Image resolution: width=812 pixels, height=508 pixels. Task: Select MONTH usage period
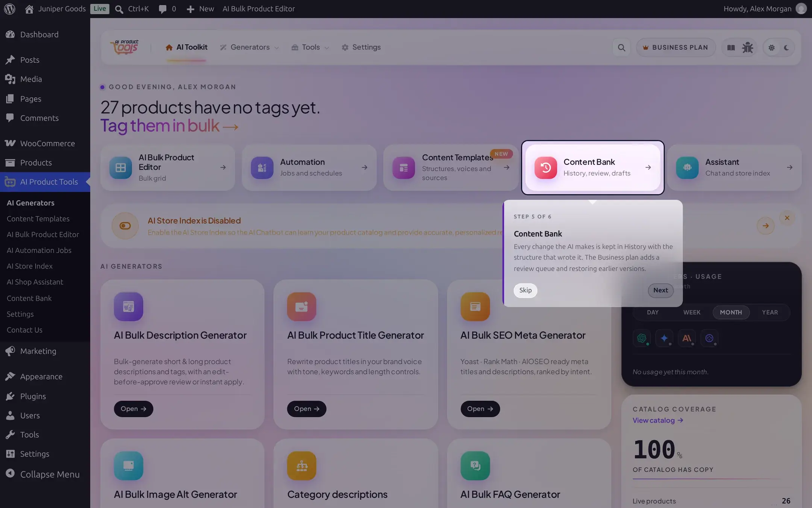(731, 312)
